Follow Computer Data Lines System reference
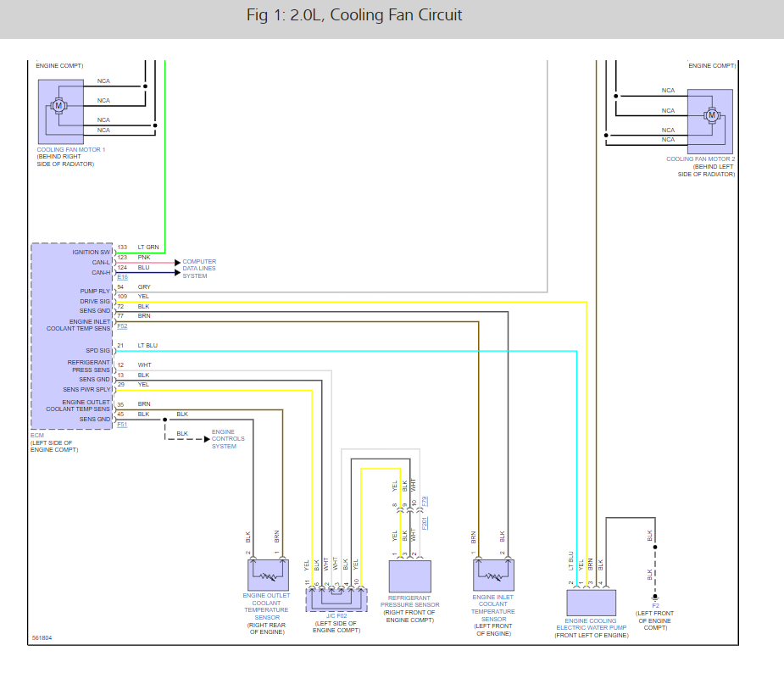Viewport: 784px width, 673px height. point(199,269)
